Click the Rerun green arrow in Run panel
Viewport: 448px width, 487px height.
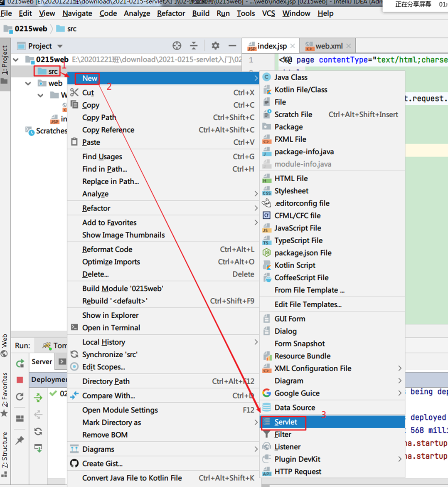click(20, 363)
